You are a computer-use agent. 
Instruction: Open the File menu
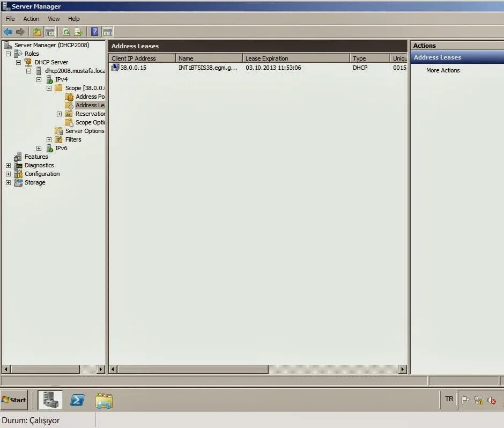[x=10, y=19]
